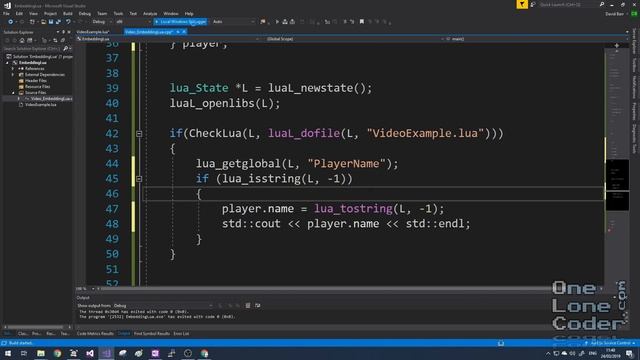Click the Quick Launch search magnifier
The width and height of the screenshot is (640, 360).
(602, 4)
